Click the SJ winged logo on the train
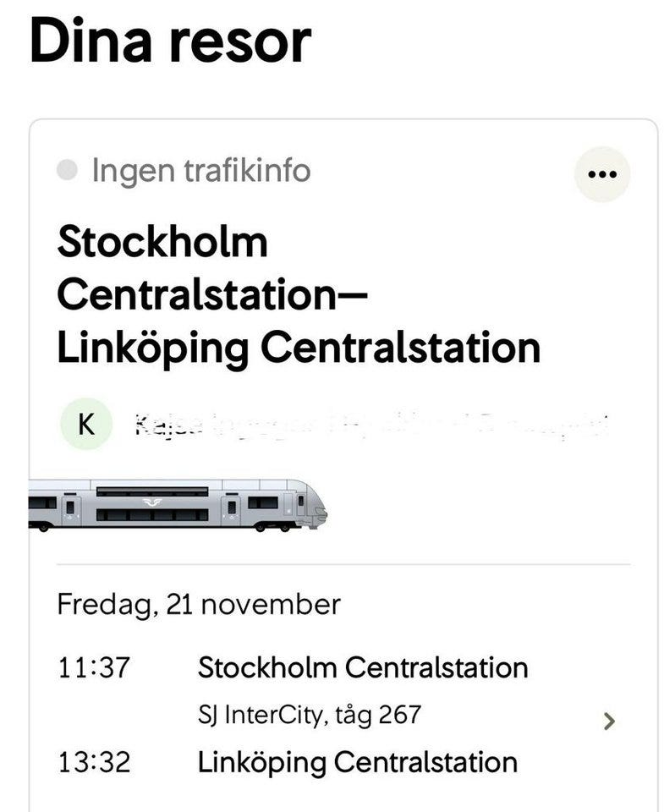Viewport: 664px width, 812px height. pyautogui.click(x=151, y=502)
